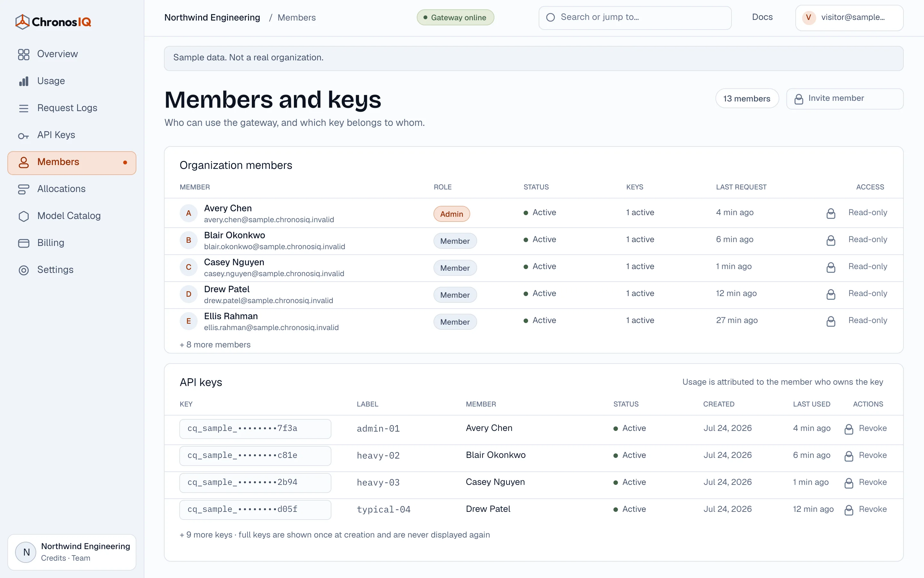
Task: Click the Member role badge for Casey Nguyen
Action: pyautogui.click(x=455, y=268)
